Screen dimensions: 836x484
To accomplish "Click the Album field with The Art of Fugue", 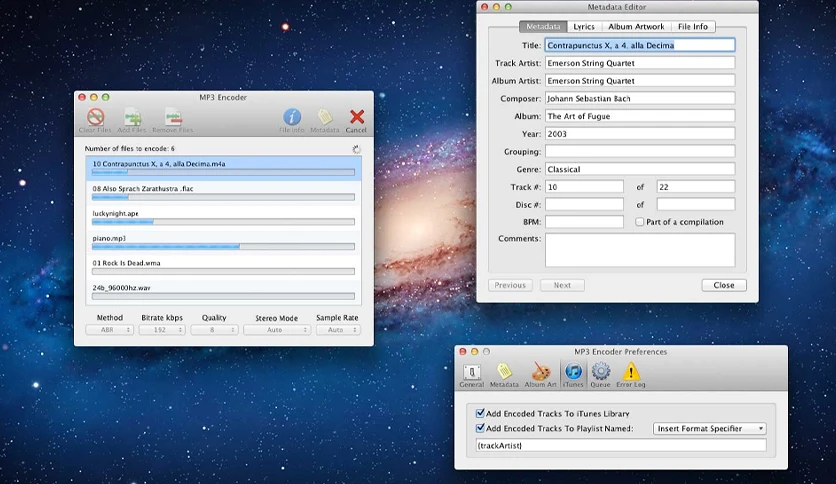I will [640, 116].
